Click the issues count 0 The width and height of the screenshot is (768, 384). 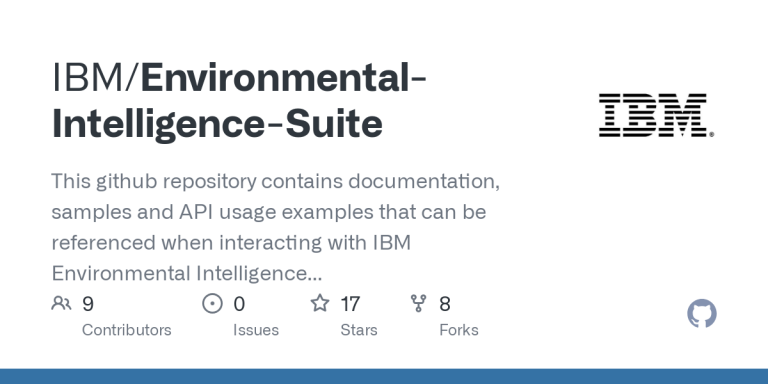point(239,304)
